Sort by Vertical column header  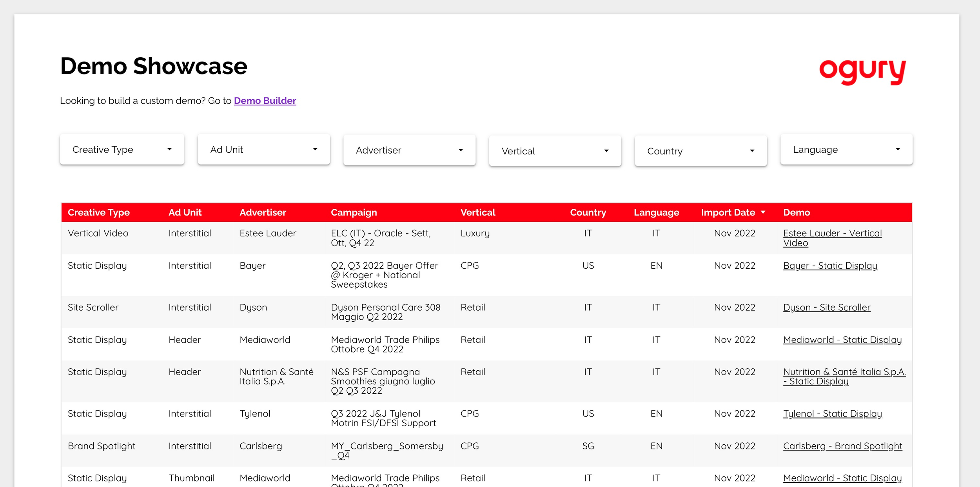tap(478, 212)
